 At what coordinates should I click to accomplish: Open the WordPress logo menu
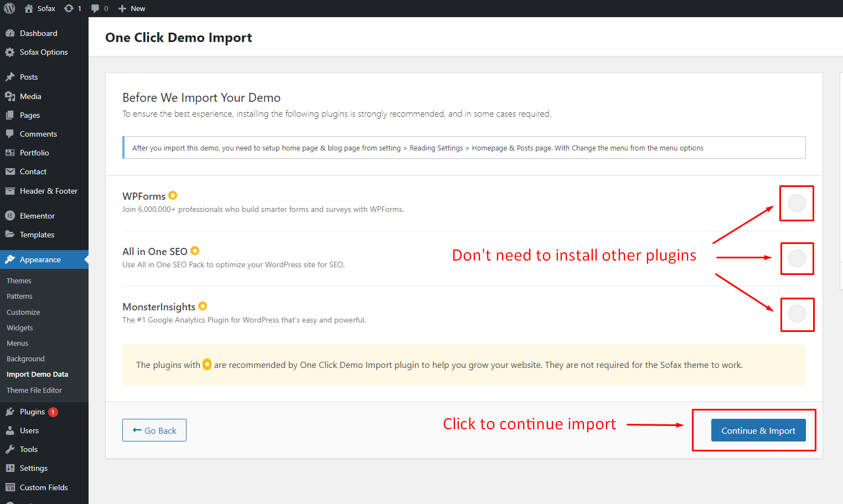click(9, 8)
